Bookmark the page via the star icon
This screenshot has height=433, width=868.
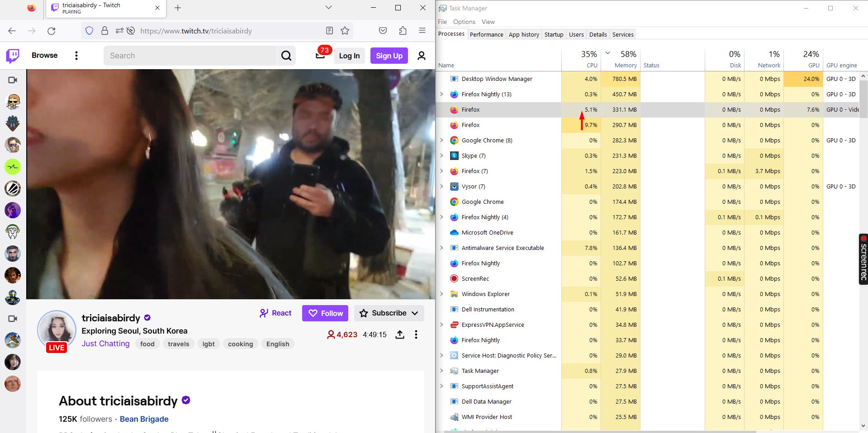pyautogui.click(x=345, y=31)
